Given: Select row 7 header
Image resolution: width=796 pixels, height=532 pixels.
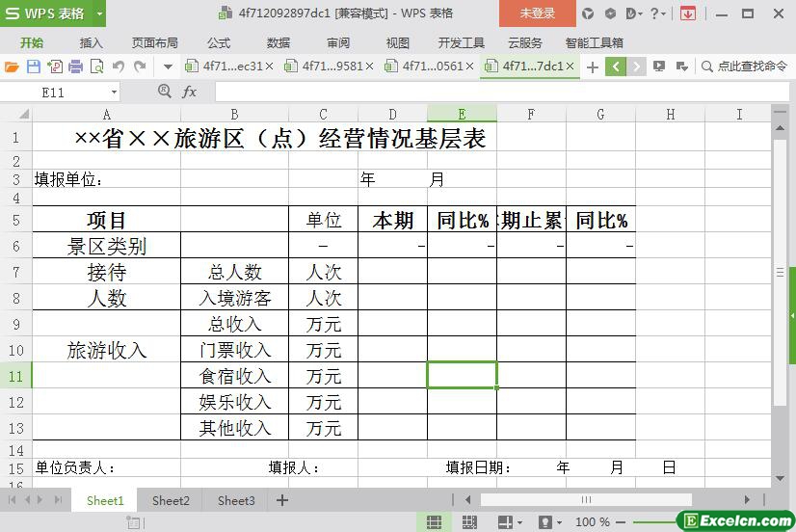Looking at the screenshot, I should 15,272.
